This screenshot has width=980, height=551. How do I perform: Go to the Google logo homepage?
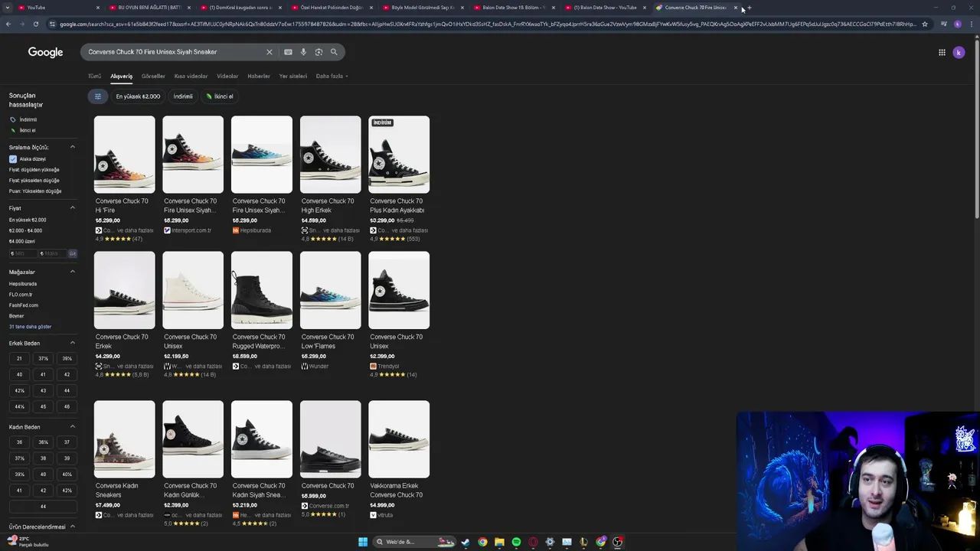(x=45, y=52)
